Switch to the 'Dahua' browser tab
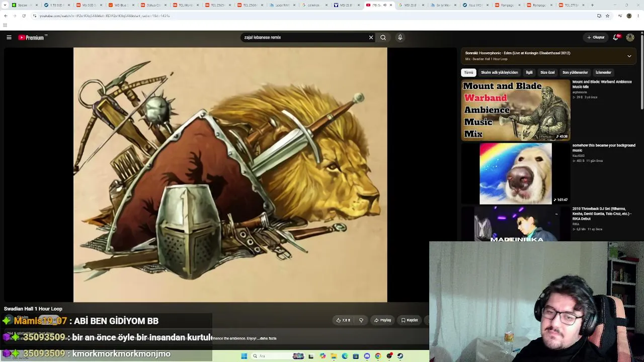 (x=154, y=5)
